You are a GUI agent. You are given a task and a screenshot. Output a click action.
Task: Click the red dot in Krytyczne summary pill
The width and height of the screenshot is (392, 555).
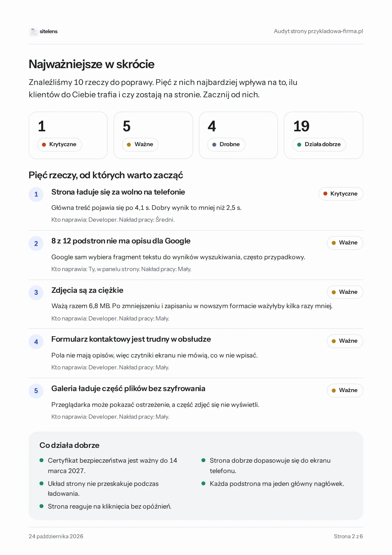click(x=44, y=145)
